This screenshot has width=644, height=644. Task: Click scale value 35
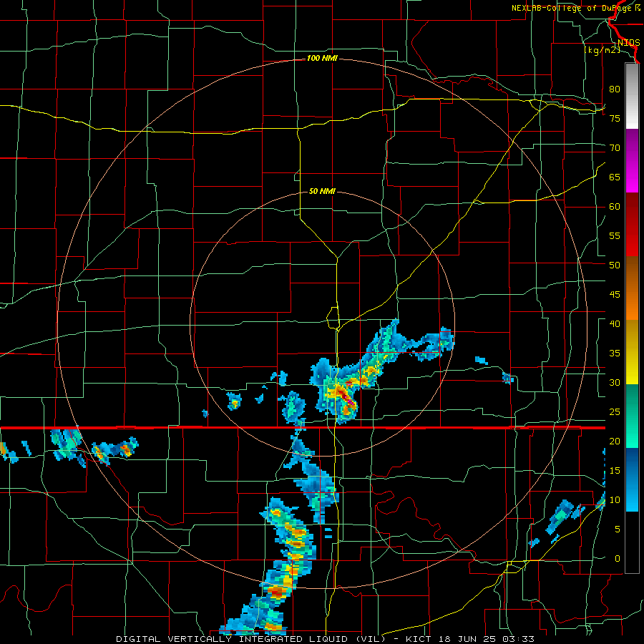click(615, 353)
